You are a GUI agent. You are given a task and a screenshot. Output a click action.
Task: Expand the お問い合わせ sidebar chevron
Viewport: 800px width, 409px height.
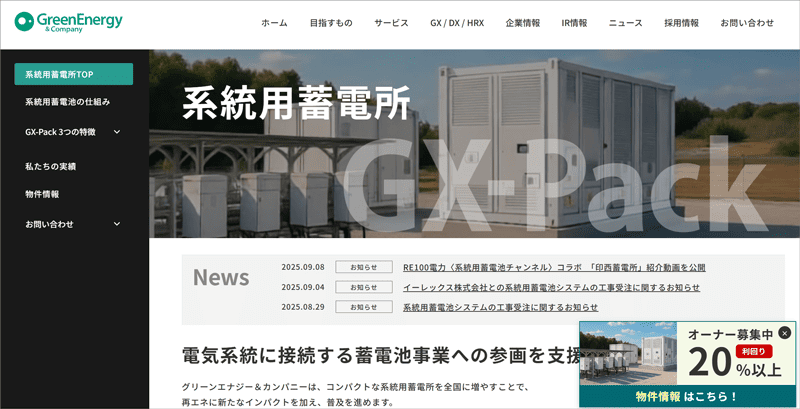coord(117,224)
